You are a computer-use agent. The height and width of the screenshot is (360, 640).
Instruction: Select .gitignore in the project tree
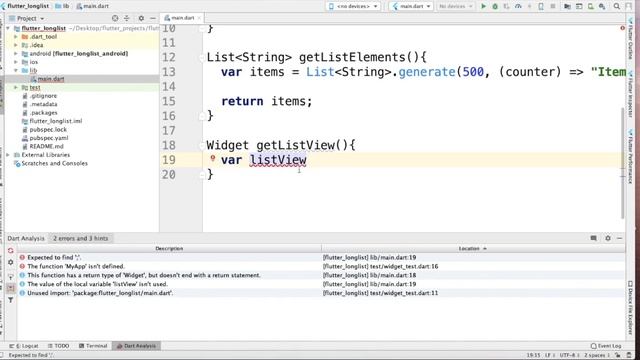pyautogui.click(x=43, y=96)
